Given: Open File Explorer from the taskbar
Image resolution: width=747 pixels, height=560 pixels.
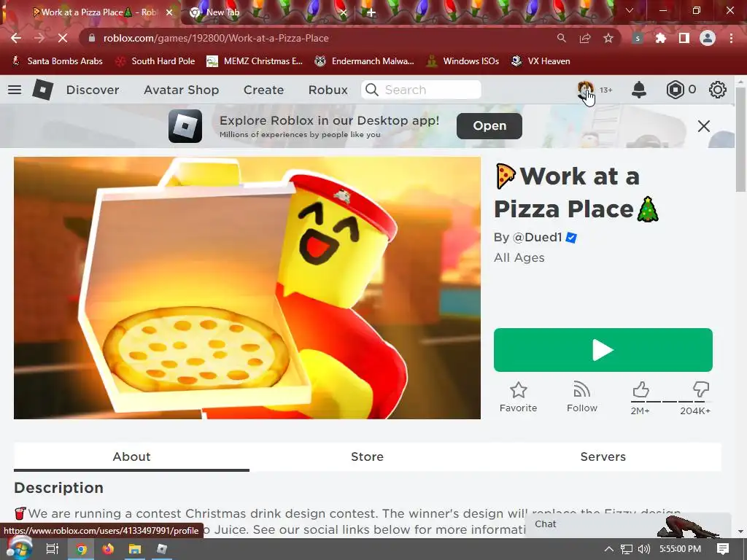Looking at the screenshot, I should pyautogui.click(x=135, y=549).
